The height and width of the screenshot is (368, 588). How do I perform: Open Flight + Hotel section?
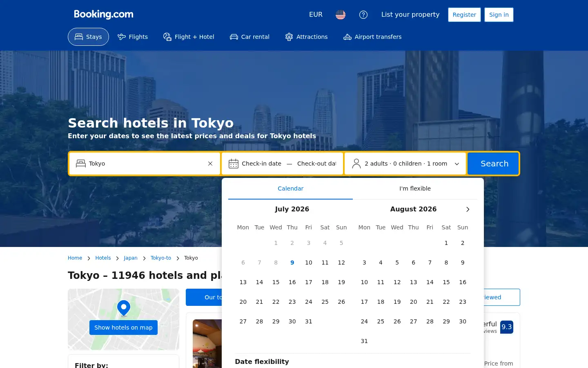189,37
